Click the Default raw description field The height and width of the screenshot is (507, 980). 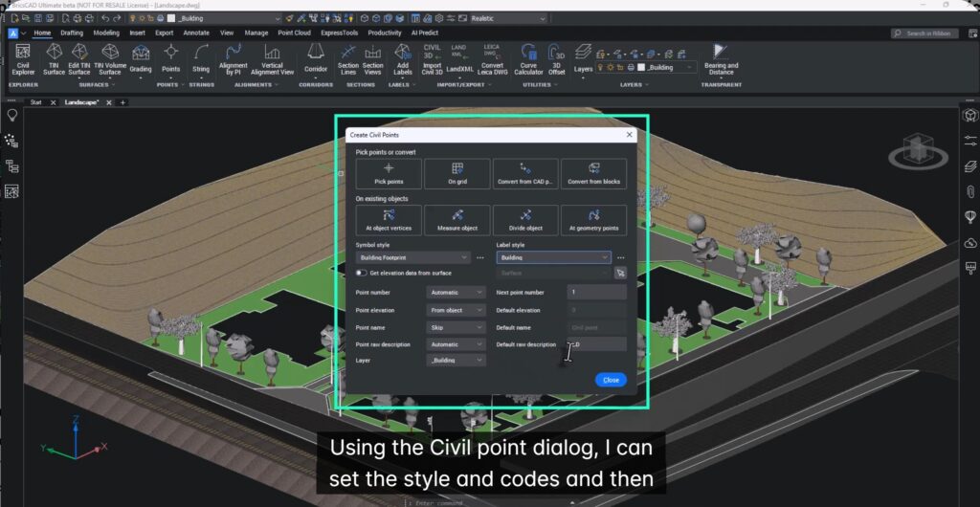597,344
